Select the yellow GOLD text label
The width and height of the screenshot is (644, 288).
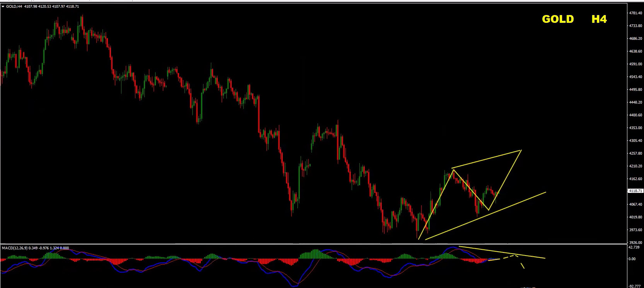click(x=558, y=19)
